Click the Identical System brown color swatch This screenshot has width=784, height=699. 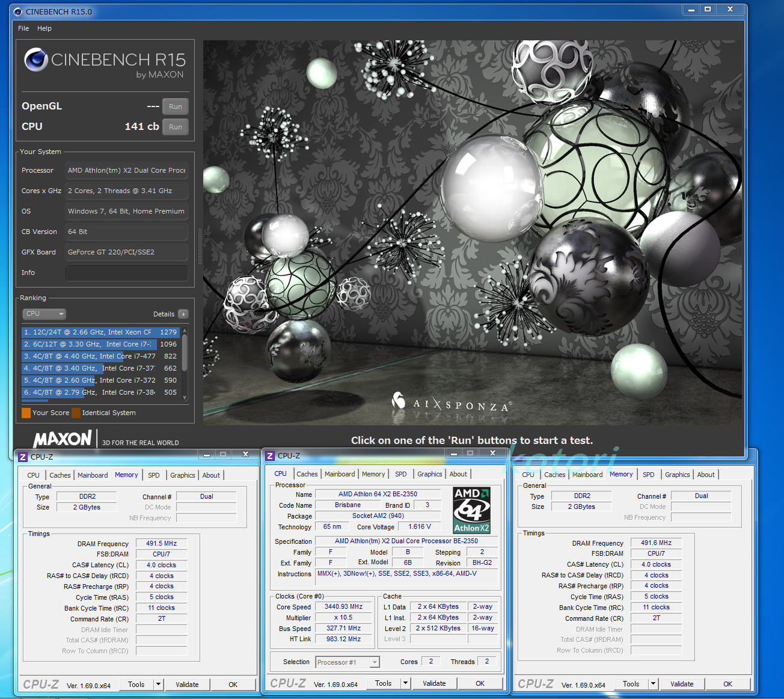pyautogui.click(x=76, y=413)
